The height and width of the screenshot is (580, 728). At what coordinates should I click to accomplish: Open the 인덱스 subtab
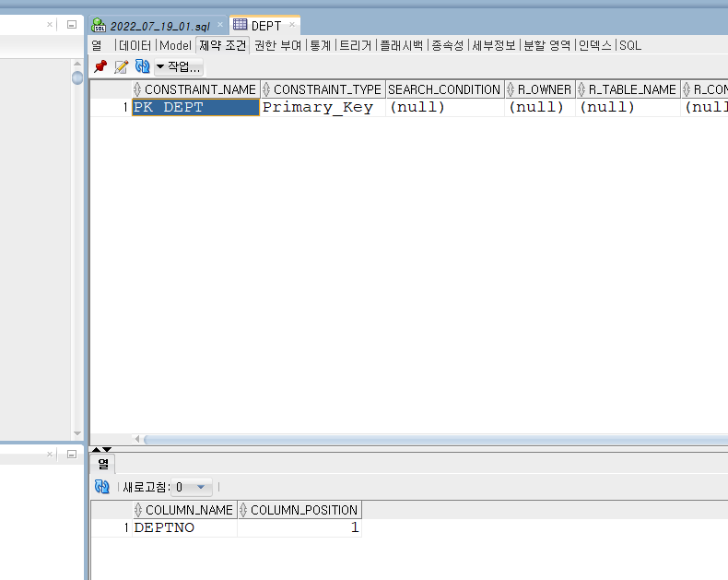tap(595, 45)
